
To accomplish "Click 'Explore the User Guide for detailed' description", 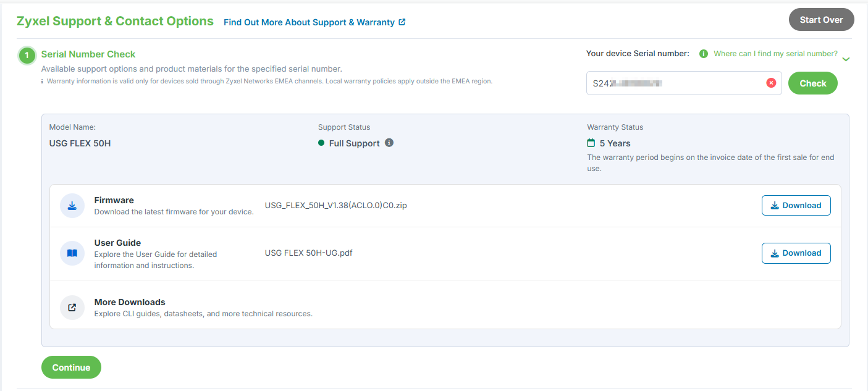I will (155, 260).
